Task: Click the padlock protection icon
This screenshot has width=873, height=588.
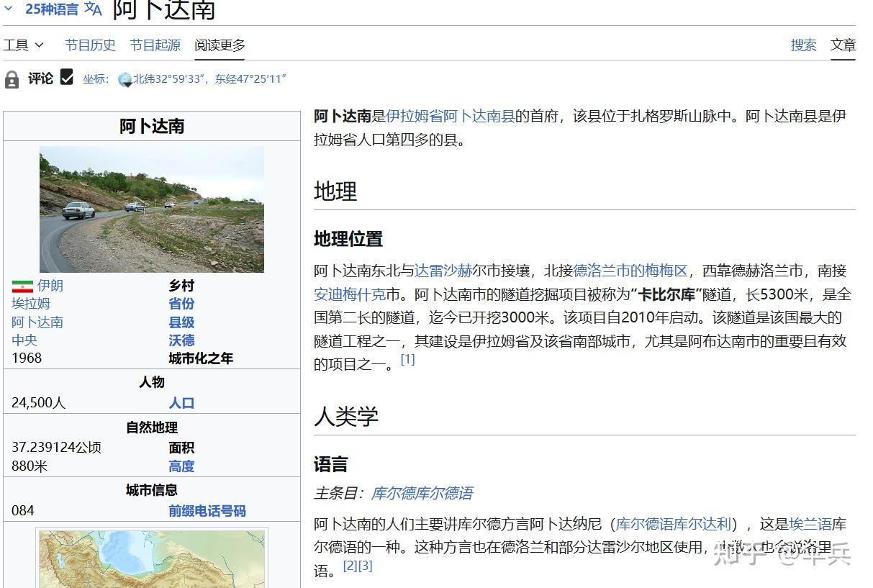Action: pyautogui.click(x=12, y=79)
